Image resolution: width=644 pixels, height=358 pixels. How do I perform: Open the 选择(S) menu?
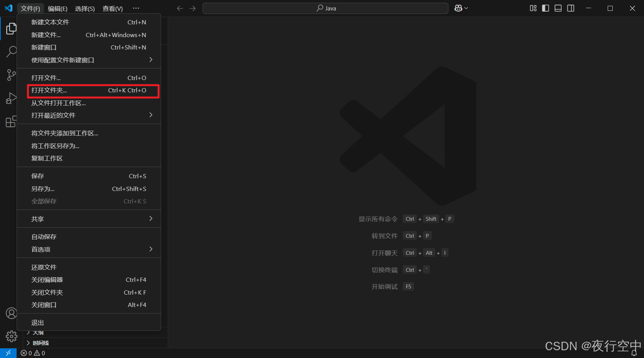click(85, 9)
